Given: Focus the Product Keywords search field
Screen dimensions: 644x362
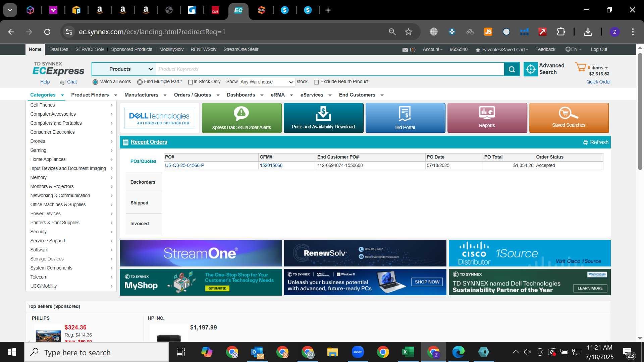Looking at the screenshot, I should tap(330, 69).
